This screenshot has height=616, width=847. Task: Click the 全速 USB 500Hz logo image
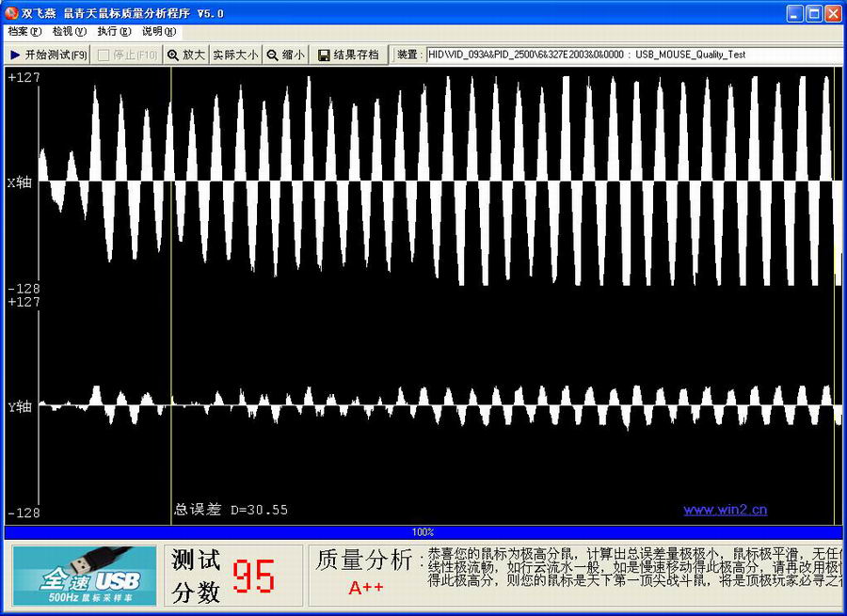[x=84, y=576]
